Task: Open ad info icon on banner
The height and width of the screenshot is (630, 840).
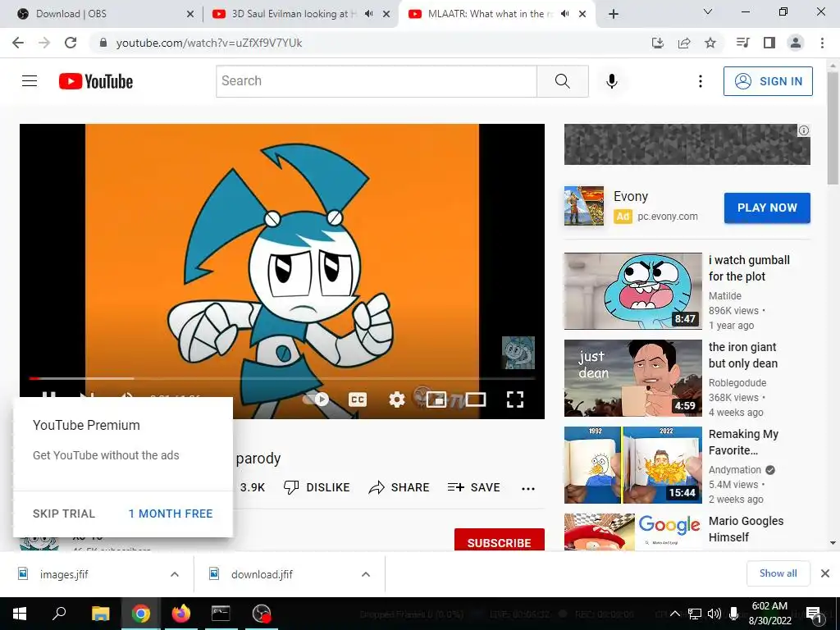Action: (804, 130)
